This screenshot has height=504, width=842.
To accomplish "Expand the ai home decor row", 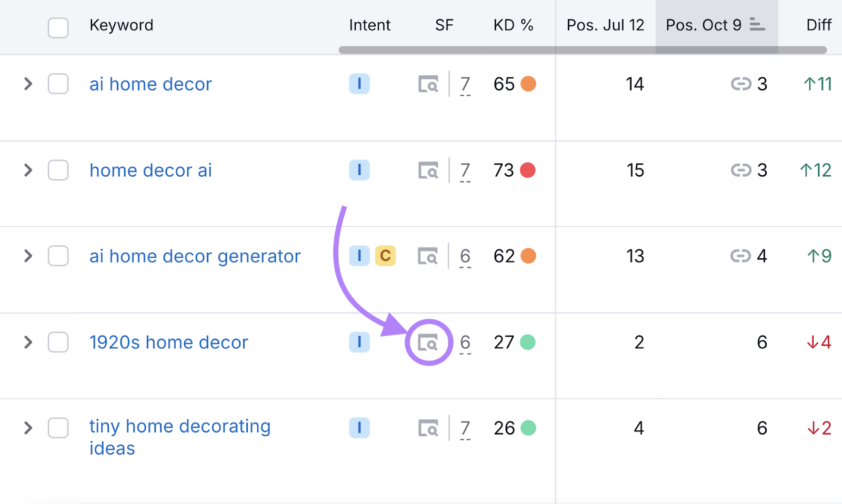I will pyautogui.click(x=27, y=84).
